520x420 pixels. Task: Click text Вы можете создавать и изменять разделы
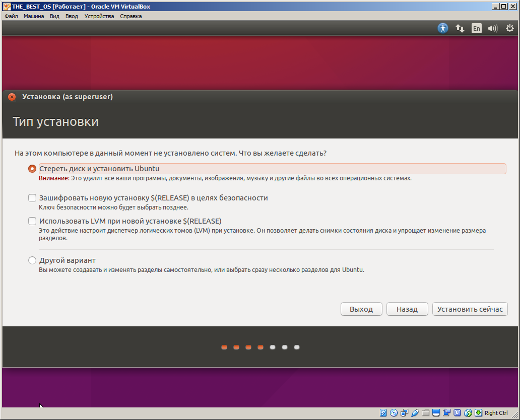(x=202, y=270)
